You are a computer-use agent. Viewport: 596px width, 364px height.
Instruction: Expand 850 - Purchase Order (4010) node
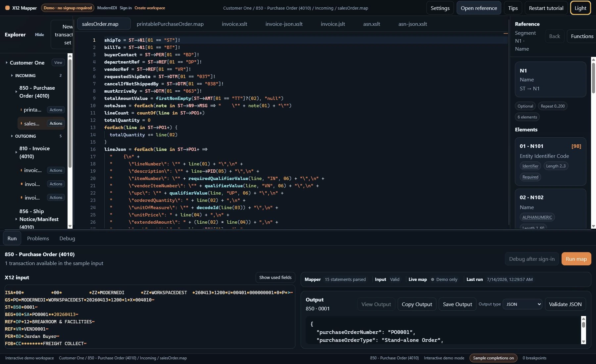point(16,92)
